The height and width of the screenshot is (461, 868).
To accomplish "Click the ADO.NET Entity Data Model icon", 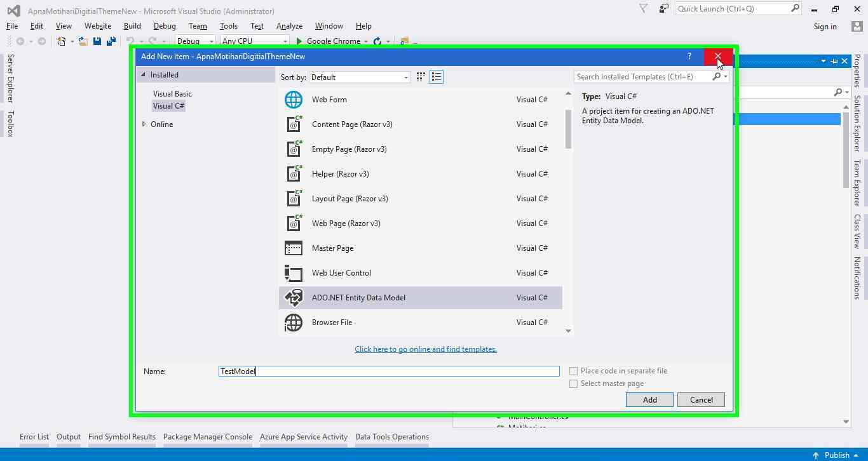I will [294, 298].
